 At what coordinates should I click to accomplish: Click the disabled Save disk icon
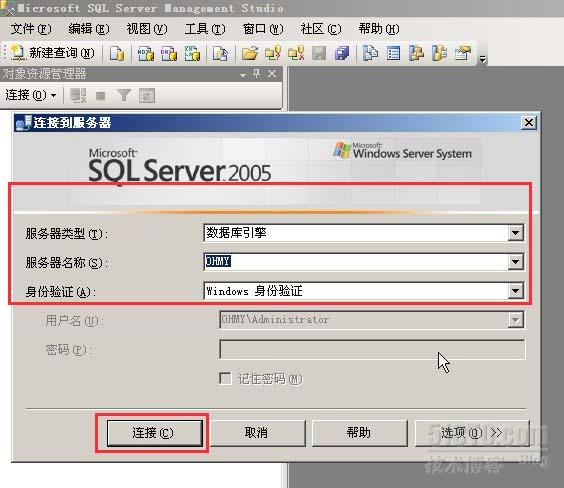coord(319,53)
